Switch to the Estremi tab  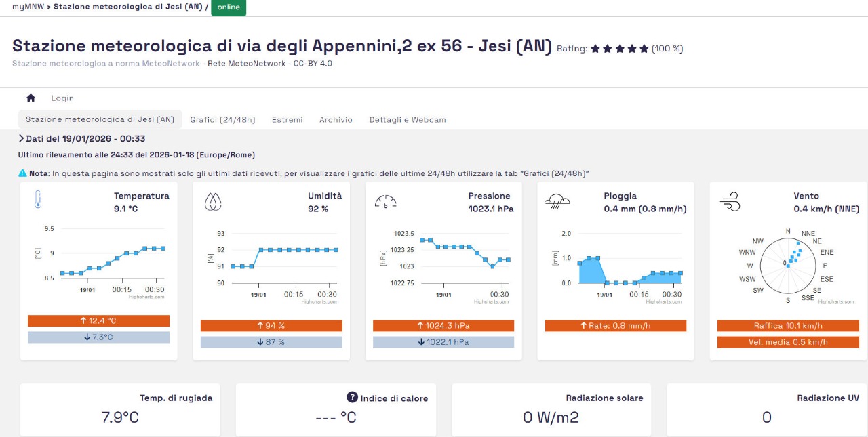(x=287, y=120)
